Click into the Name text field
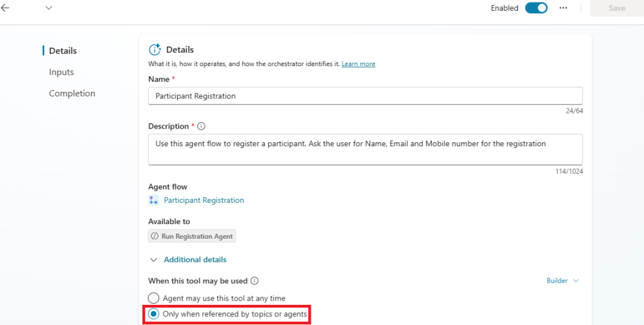Image resolution: width=644 pixels, height=325 pixels. pos(365,96)
